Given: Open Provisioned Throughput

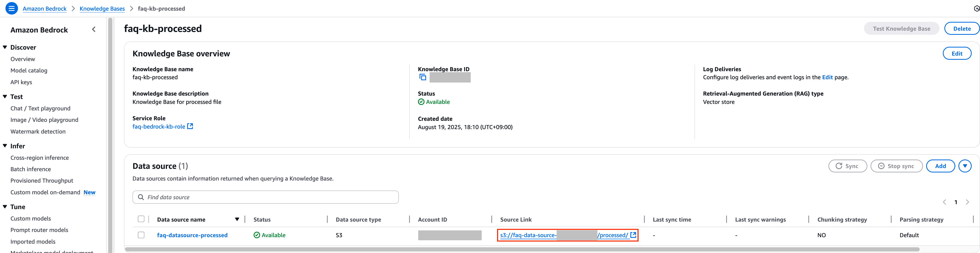Looking at the screenshot, I should (x=42, y=181).
